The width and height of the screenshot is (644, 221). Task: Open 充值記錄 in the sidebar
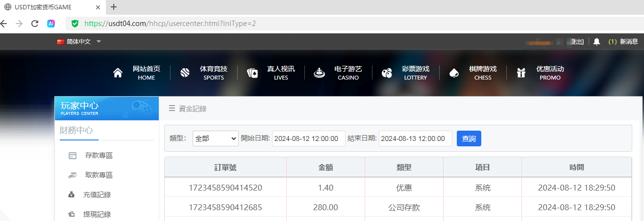[97, 195]
